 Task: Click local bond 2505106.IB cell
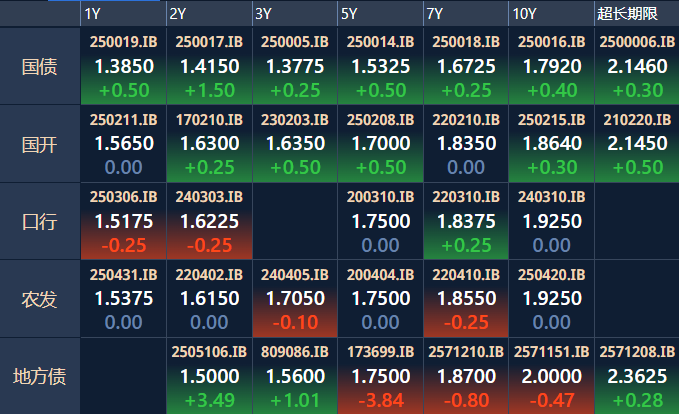click(x=207, y=377)
